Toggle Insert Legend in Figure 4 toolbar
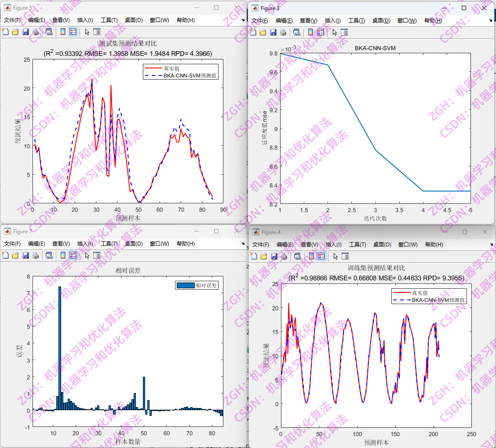 [x=321, y=256]
